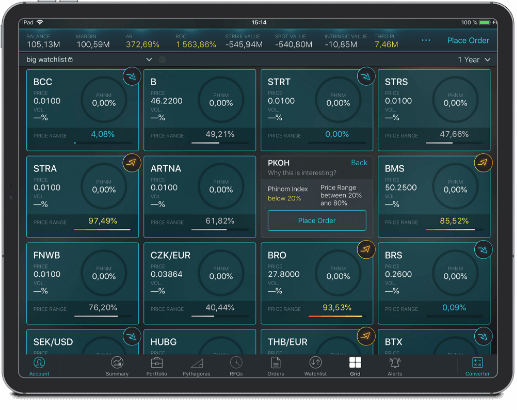Click ARTNA price range 61,82%
The width and height of the screenshot is (517, 410).
[220, 221]
